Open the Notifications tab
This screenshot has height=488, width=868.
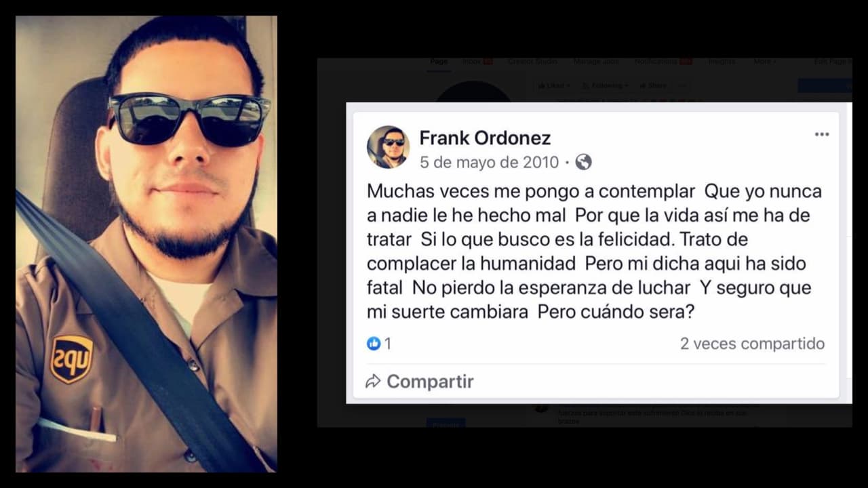[663, 62]
